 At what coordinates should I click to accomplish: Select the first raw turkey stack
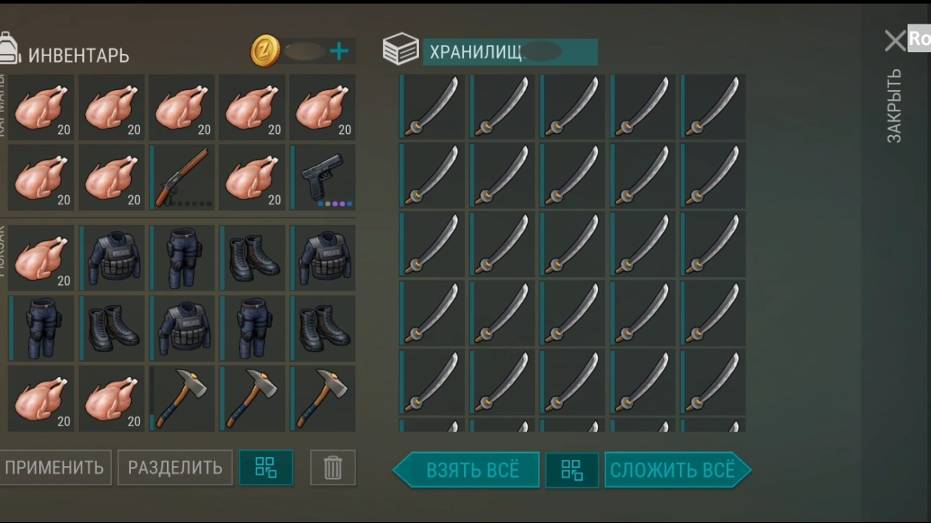point(41,107)
